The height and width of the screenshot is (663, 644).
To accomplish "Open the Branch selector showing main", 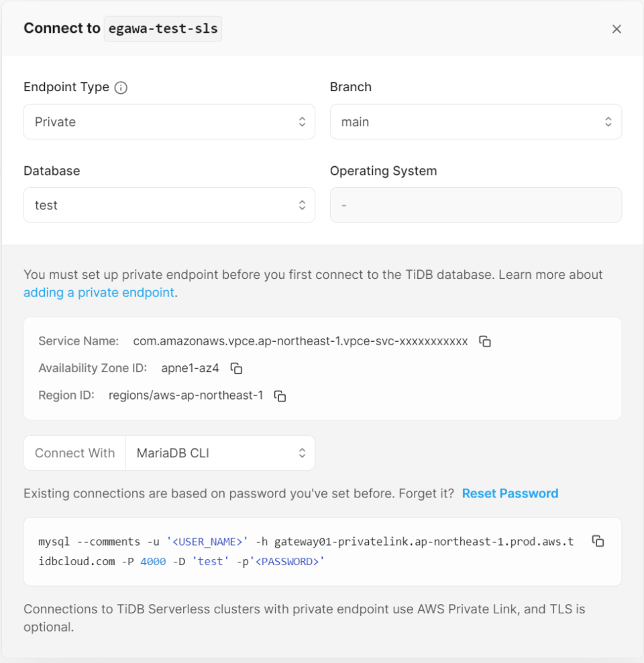I will point(476,121).
